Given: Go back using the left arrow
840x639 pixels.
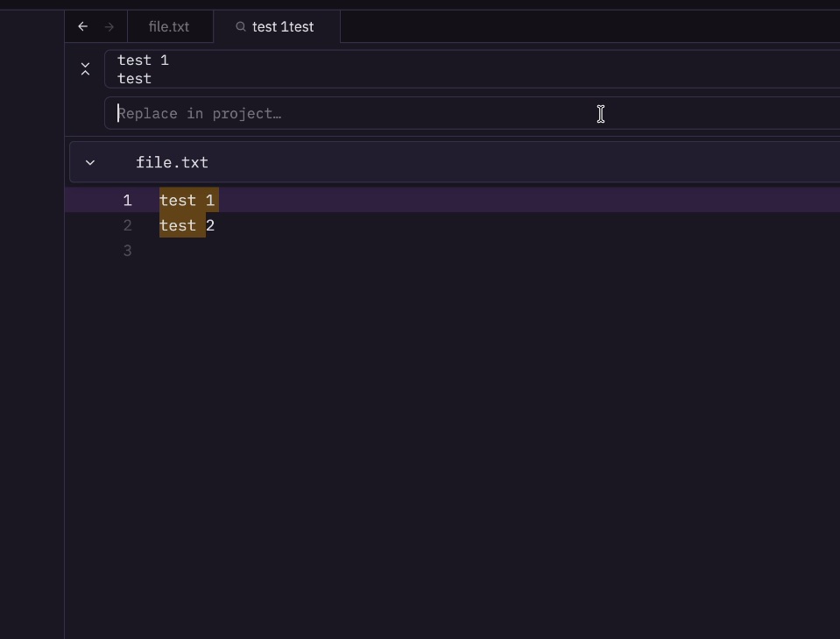Looking at the screenshot, I should tap(83, 27).
